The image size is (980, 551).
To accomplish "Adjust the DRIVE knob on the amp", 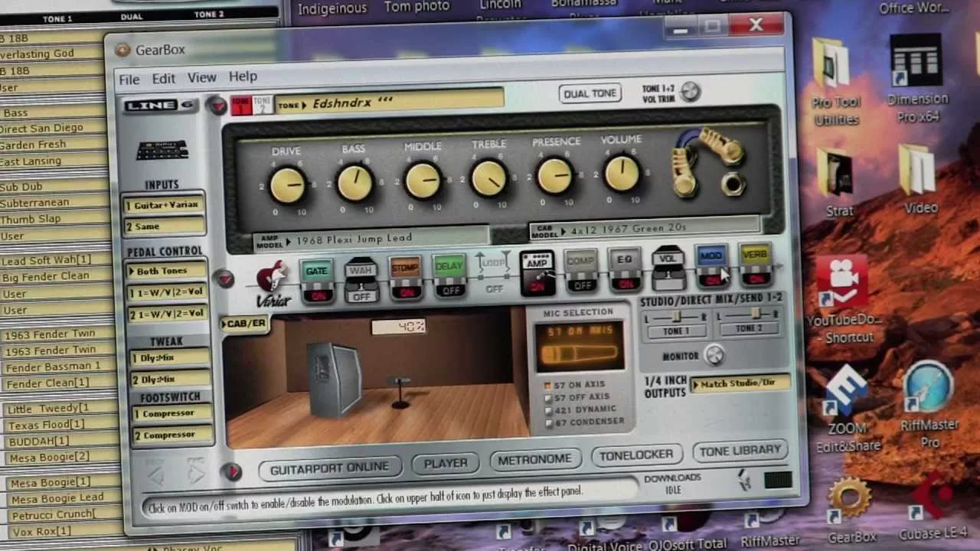I will coord(287,185).
